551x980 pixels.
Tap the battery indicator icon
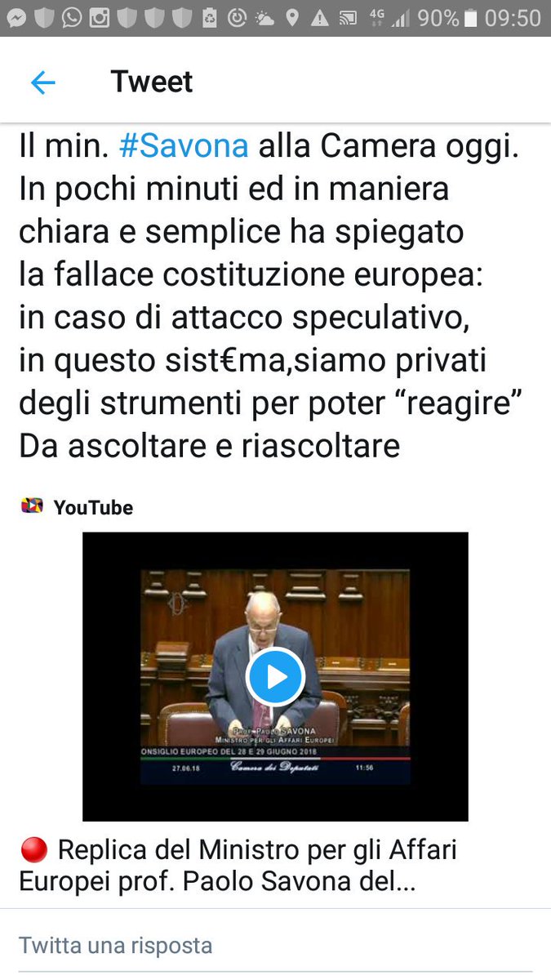click(471, 18)
